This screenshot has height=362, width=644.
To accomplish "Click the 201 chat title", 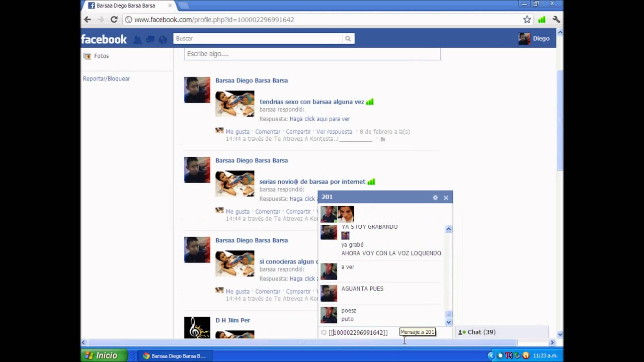I will [x=327, y=197].
